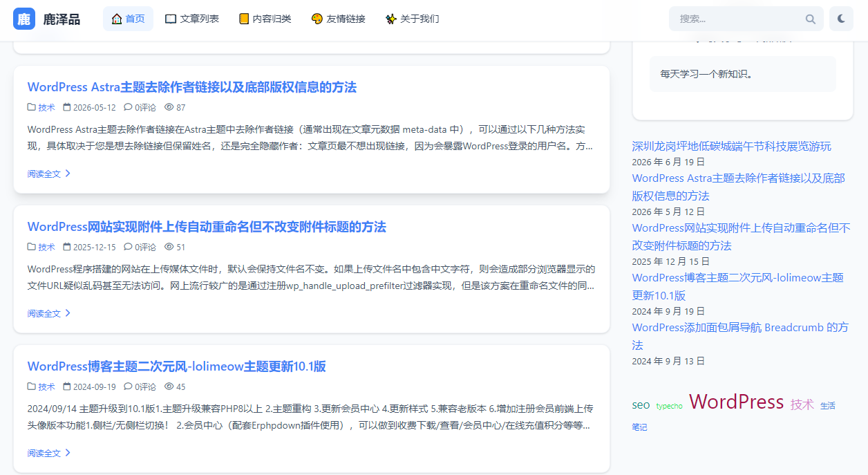868x475 pixels.
Task: Open article WordPress博客主题二次元风-lolimeow title
Action: coord(177,366)
